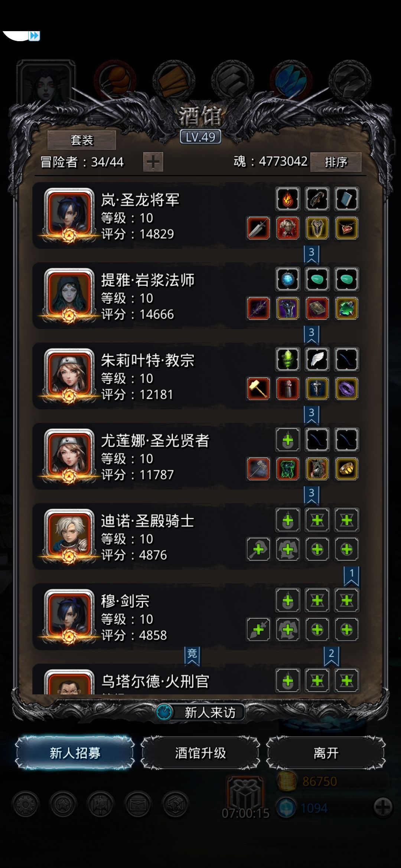Click the 新人招募 recruit button
401x868 pixels.
[x=75, y=753]
